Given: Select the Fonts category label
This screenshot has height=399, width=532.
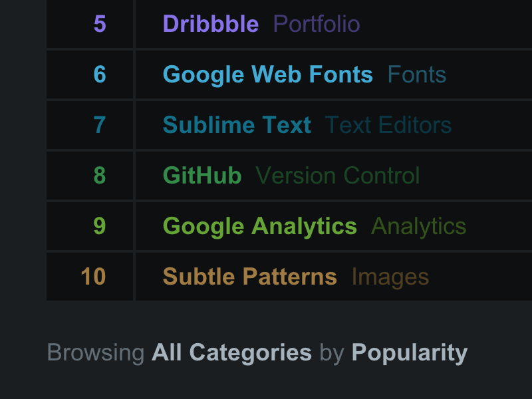Looking at the screenshot, I should pyautogui.click(x=417, y=75).
